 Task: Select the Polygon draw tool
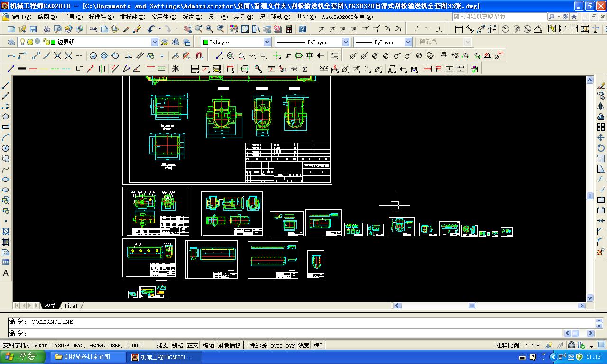(x=6, y=117)
